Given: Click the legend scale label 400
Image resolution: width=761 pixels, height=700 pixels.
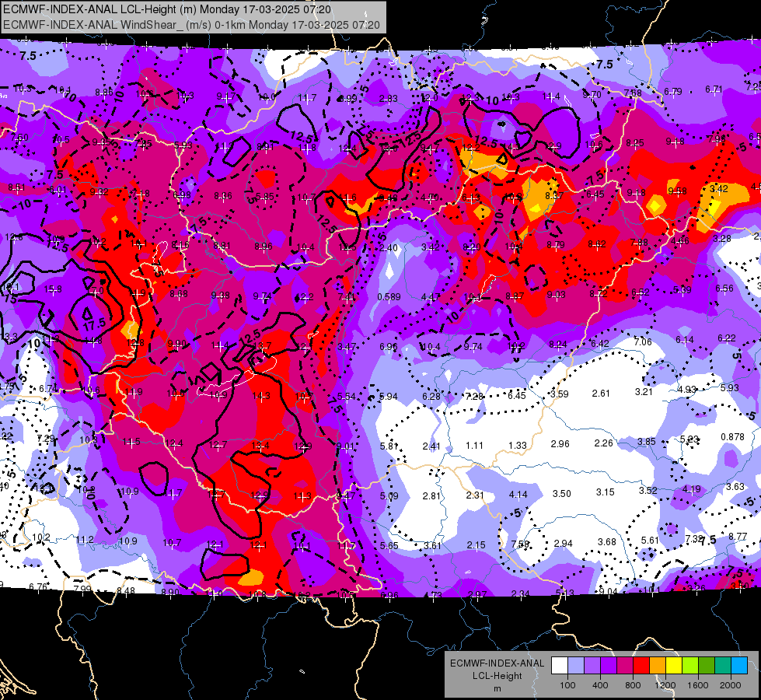Looking at the screenshot, I should [600, 685].
